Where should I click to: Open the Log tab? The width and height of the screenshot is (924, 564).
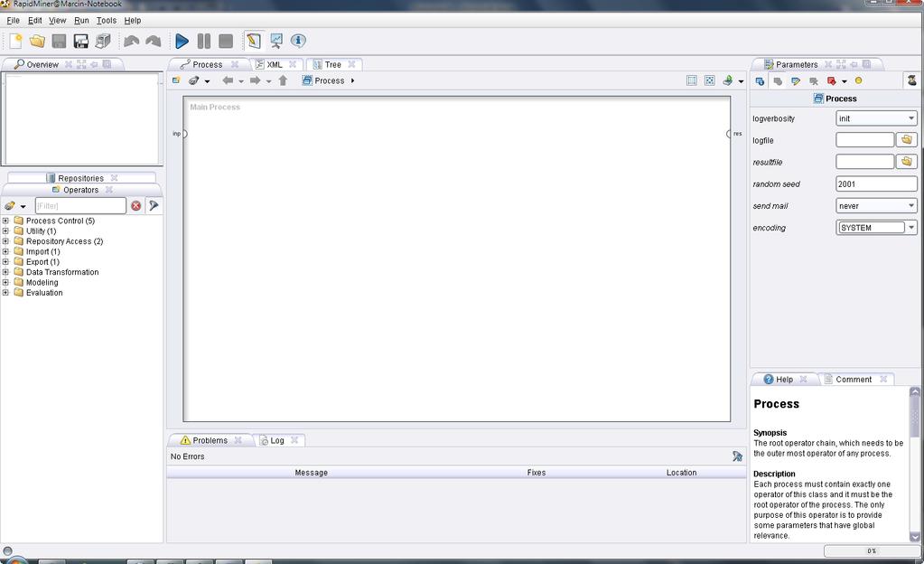(277, 441)
